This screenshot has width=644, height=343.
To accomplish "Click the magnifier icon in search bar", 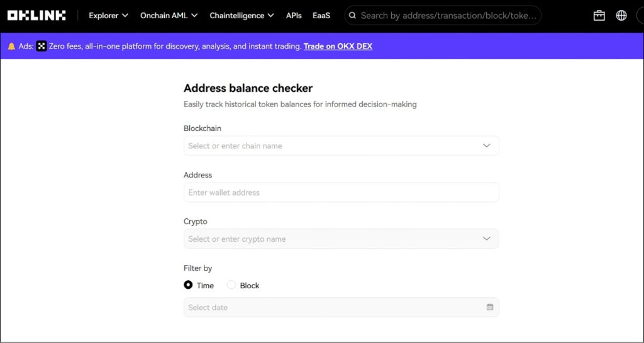I will pyautogui.click(x=353, y=15).
